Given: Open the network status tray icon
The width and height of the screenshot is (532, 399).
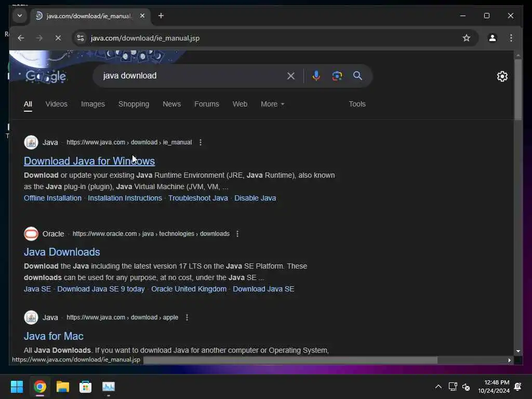Looking at the screenshot, I should coord(453,387).
